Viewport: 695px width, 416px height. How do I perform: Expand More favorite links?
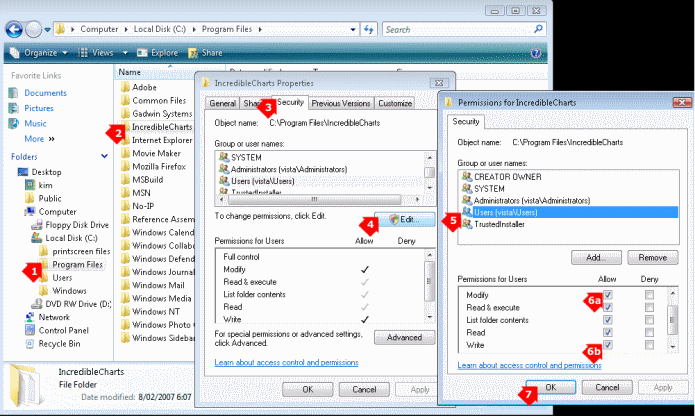pos(39,139)
